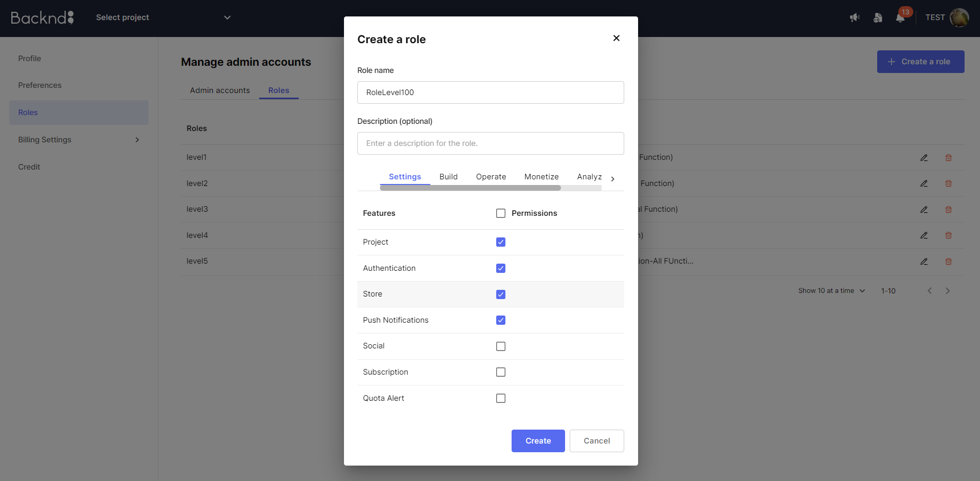Click the level3 role name
The width and height of the screenshot is (980, 481).
[x=197, y=209]
